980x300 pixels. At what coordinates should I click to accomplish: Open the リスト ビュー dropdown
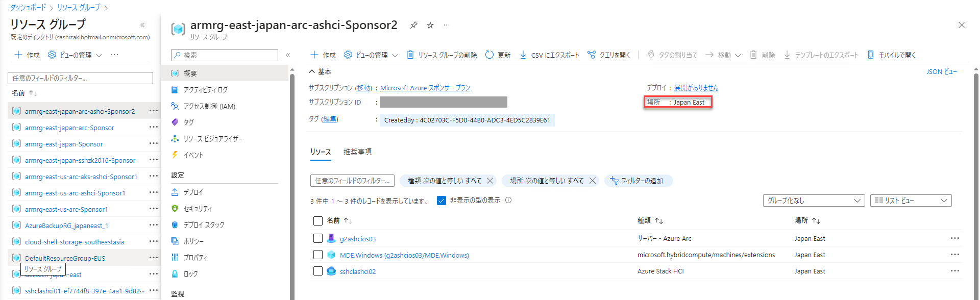point(911,201)
